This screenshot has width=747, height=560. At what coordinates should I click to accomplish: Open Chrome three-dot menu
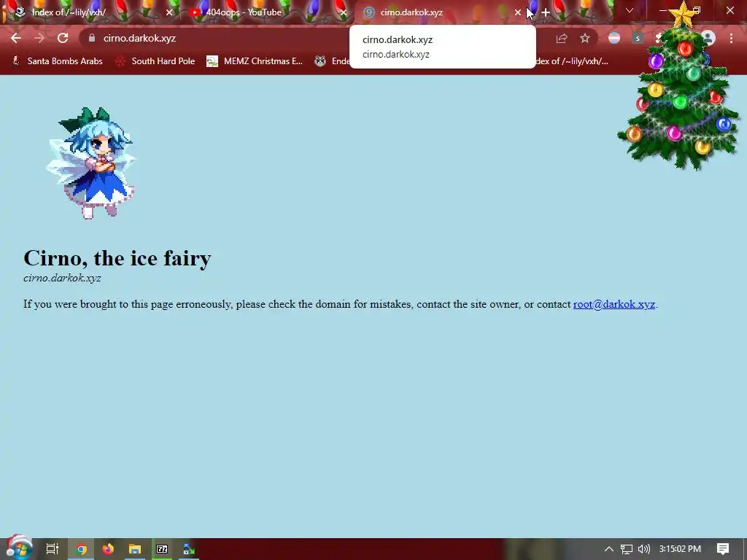click(731, 38)
